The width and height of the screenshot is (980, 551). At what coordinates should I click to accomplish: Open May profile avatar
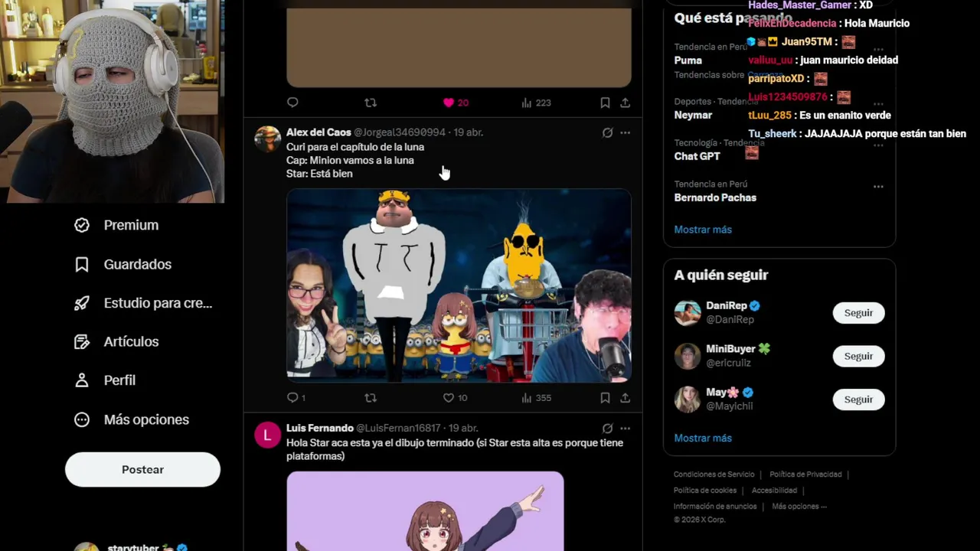click(688, 399)
